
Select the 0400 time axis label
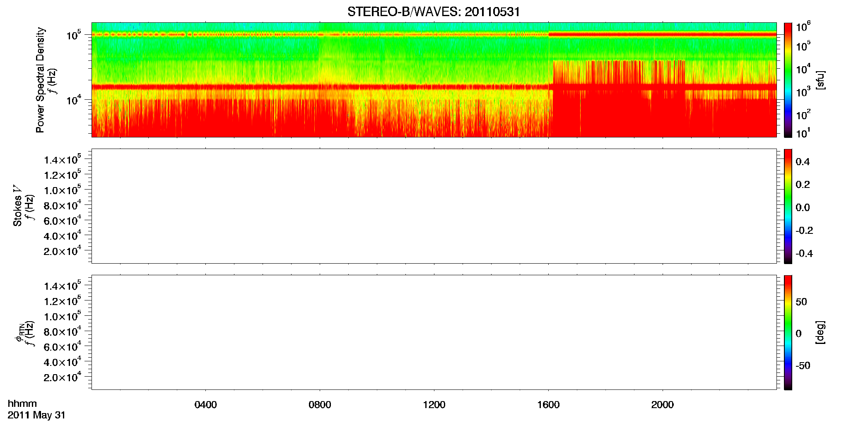click(x=205, y=405)
